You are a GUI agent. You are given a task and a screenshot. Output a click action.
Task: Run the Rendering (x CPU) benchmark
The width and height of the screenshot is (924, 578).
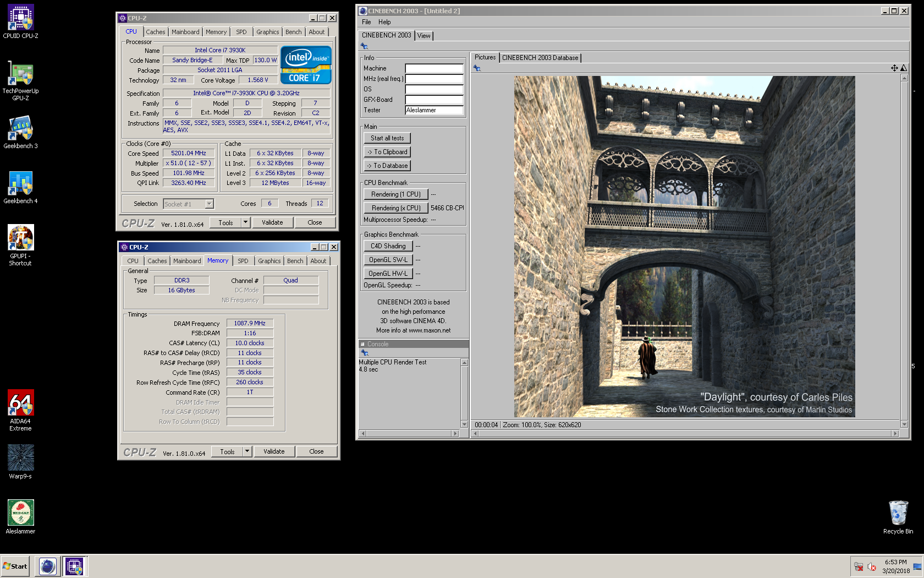pyautogui.click(x=396, y=208)
